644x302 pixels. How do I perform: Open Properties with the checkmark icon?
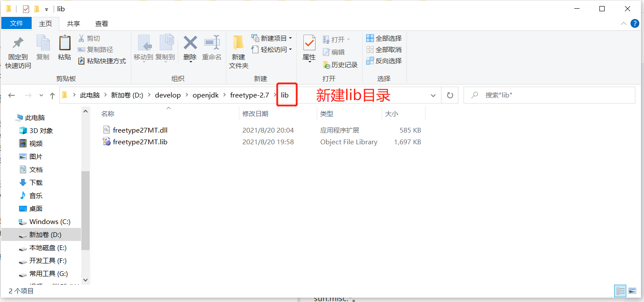coord(309,43)
